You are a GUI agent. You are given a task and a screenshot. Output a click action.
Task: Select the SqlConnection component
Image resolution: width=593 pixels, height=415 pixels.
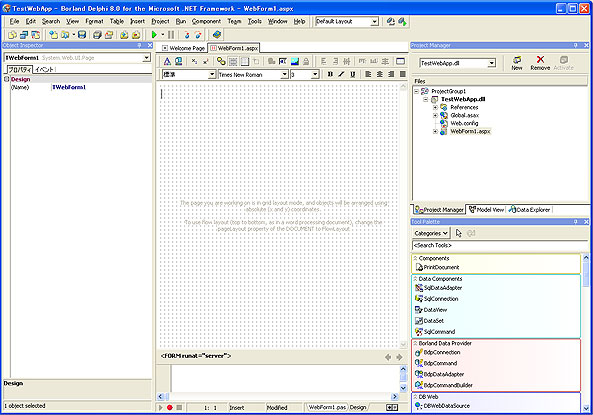coord(436,299)
